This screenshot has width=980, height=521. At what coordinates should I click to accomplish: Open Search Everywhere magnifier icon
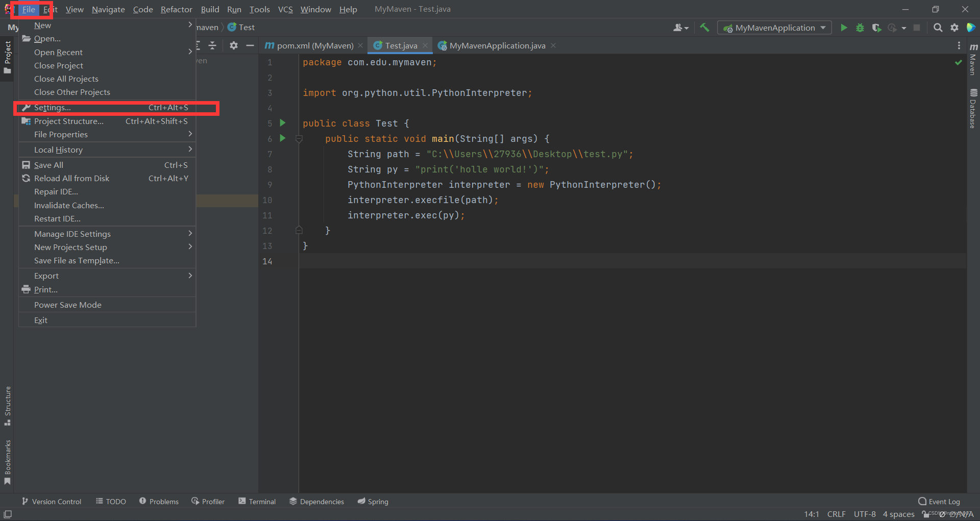[938, 28]
